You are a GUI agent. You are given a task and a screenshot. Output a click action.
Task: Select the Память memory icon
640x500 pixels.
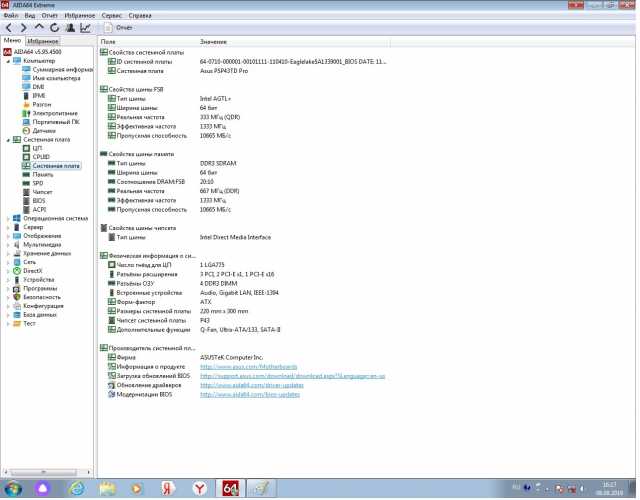[x=26, y=174]
